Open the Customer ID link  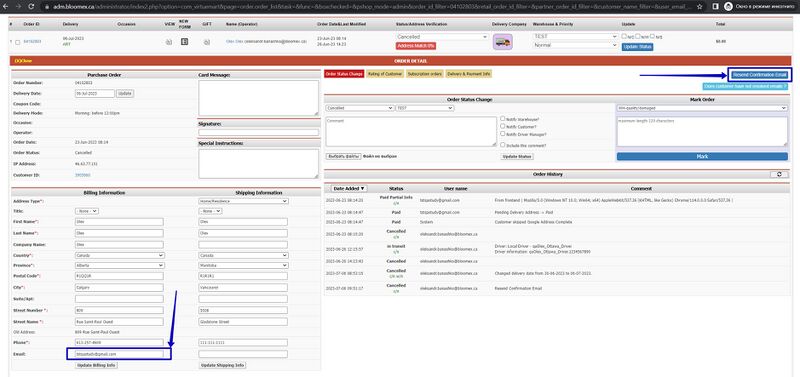point(83,175)
